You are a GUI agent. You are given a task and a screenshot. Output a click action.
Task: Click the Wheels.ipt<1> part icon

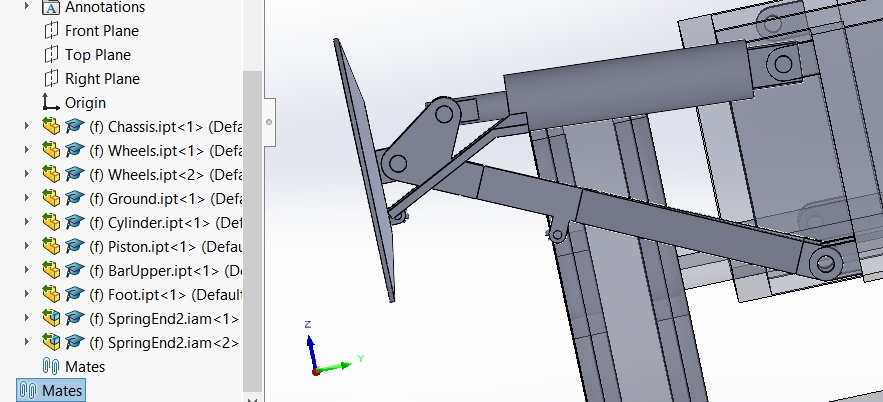pyautogui.click(x=51, y=150)
